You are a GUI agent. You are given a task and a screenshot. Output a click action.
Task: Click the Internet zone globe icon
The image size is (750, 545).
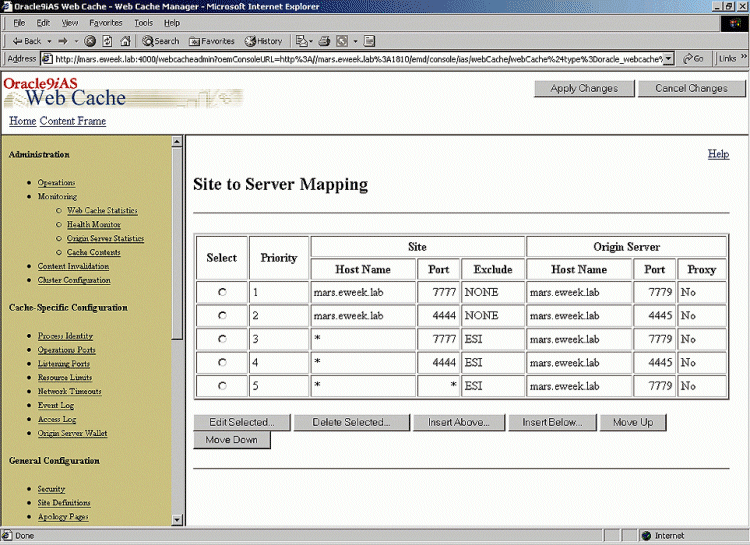(646, 535)
